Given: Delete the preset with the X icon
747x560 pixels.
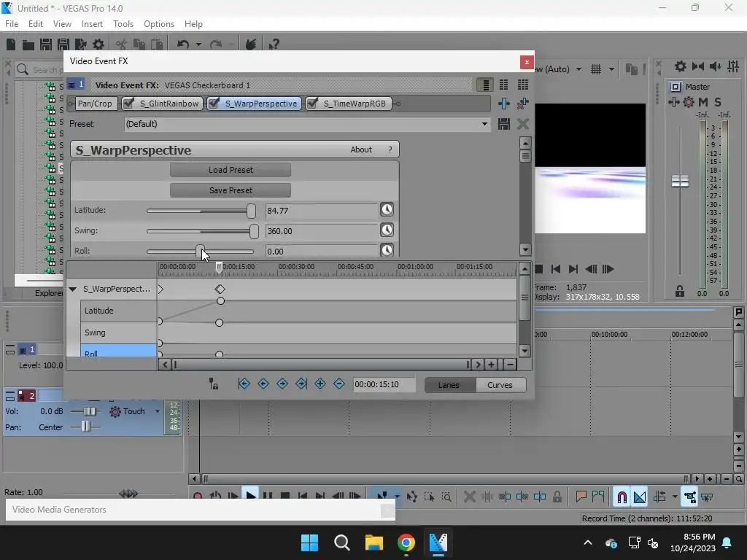Looking at the screenshot, I should tap(522, 124).
